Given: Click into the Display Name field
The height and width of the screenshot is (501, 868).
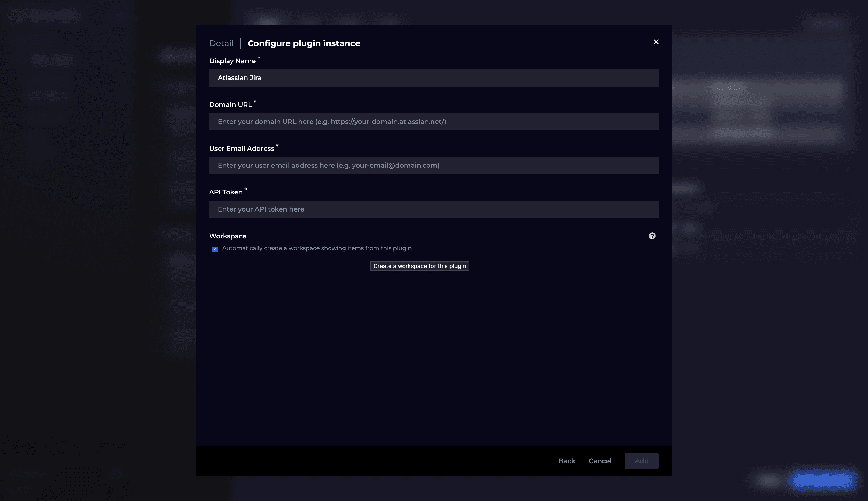Looking at the screenshot, I should tap(434, 78).
